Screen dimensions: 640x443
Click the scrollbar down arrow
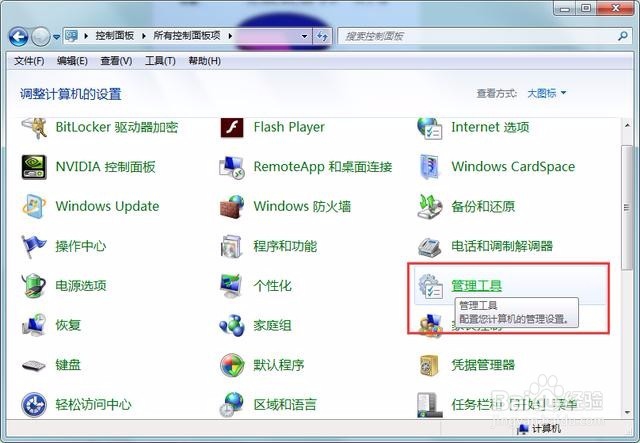click(x=627, y=412)
